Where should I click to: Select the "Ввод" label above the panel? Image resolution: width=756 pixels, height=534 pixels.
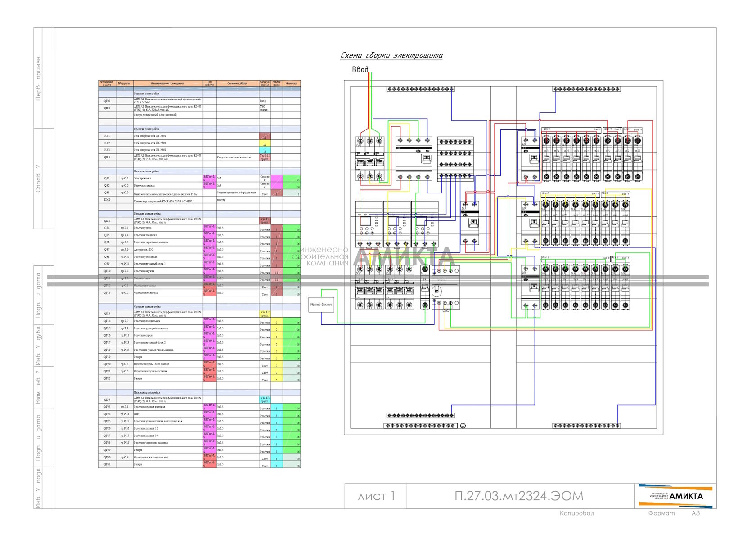pos(360,69)
